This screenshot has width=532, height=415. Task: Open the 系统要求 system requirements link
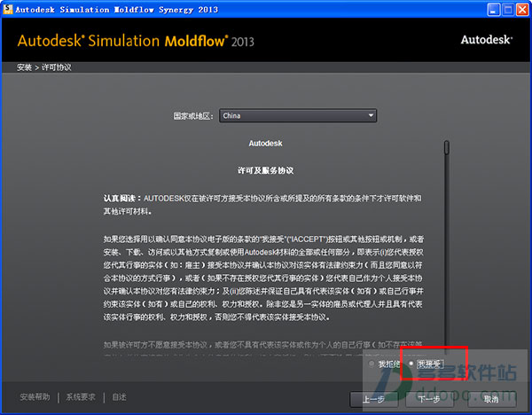[x=81, y=397]
